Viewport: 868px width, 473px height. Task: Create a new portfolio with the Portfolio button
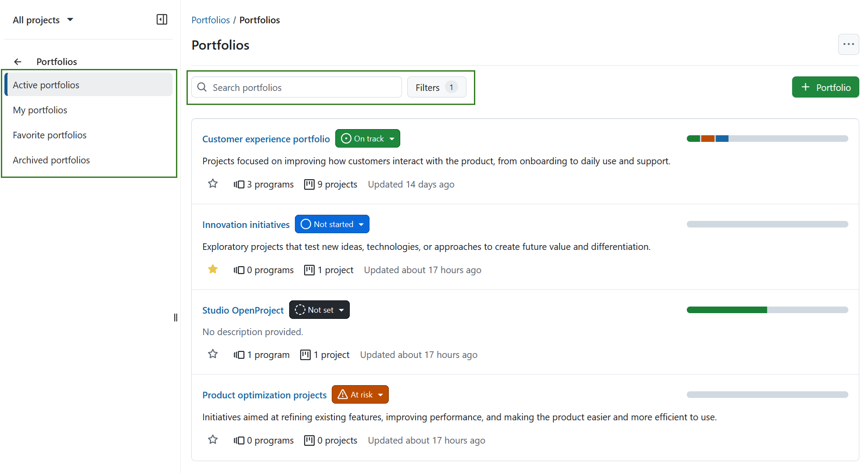[x=825, y=87]
